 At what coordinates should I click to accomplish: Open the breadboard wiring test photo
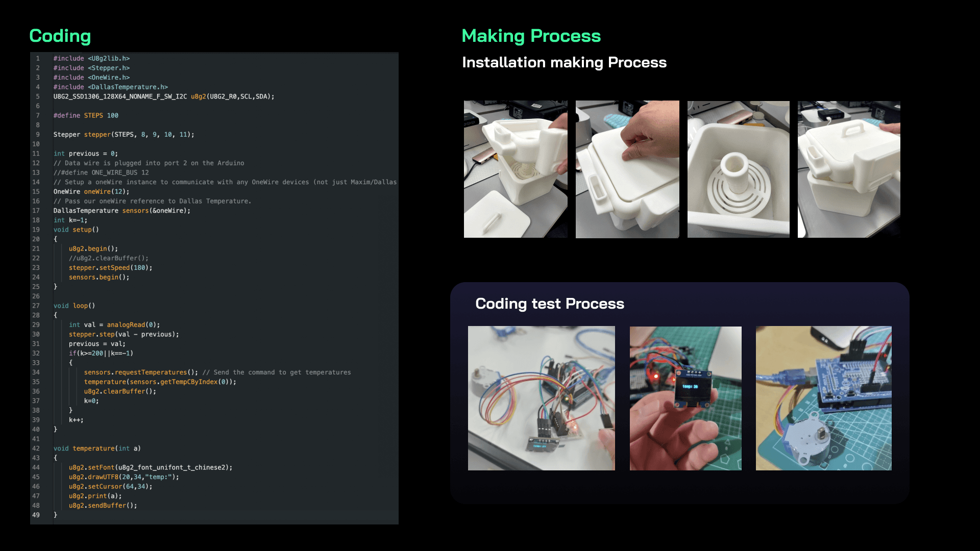[542, 398]
